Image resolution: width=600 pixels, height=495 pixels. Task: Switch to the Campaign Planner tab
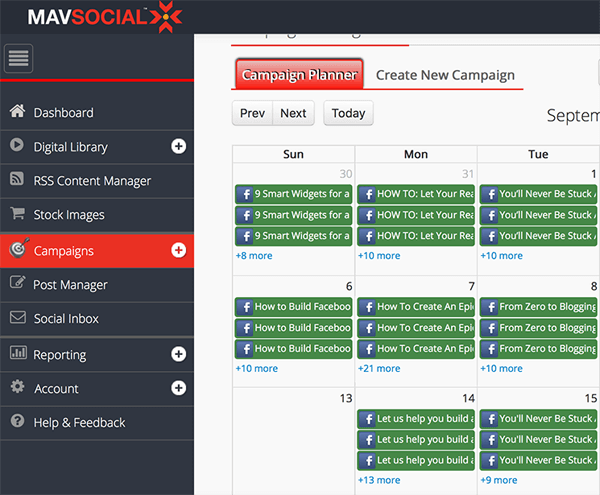coord(299,74)
